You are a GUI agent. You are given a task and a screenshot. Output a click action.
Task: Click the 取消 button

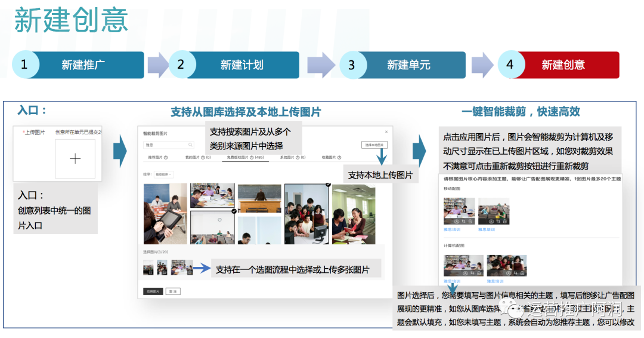173,291
